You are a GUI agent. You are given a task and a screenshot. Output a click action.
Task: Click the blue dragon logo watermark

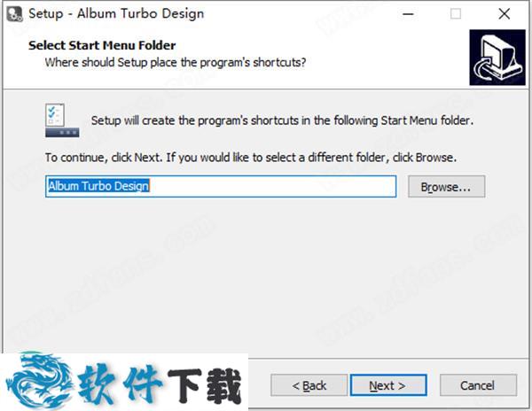click(39, 381)
